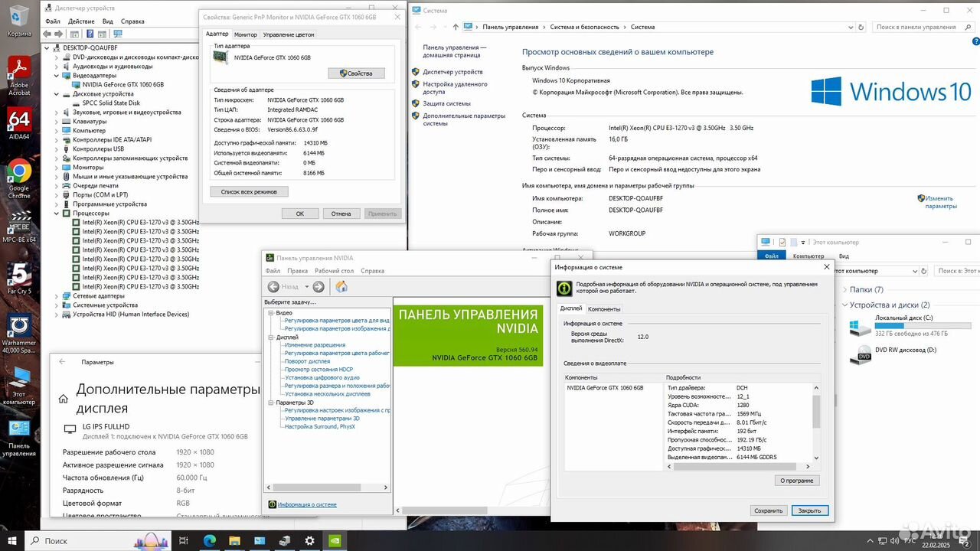This screenshot has width=980, height=551.
Task: Collapse the Параметры 3D group in NVIDIA tree
Action: click(x=270, y=402)
